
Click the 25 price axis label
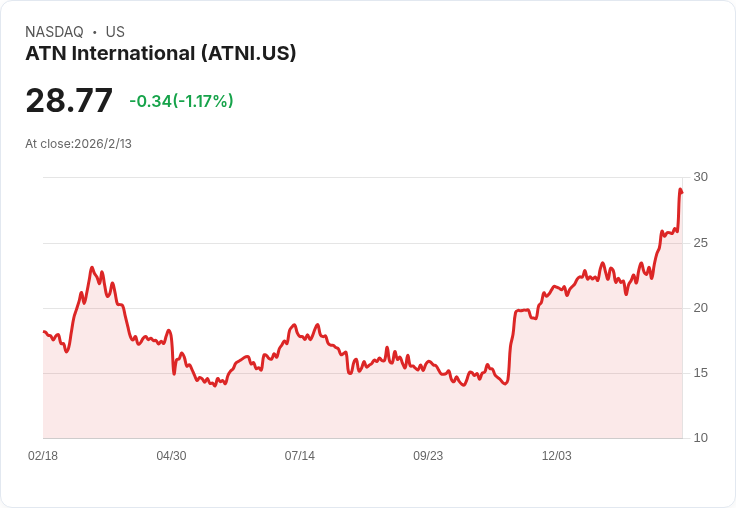[x=700, y=243]
